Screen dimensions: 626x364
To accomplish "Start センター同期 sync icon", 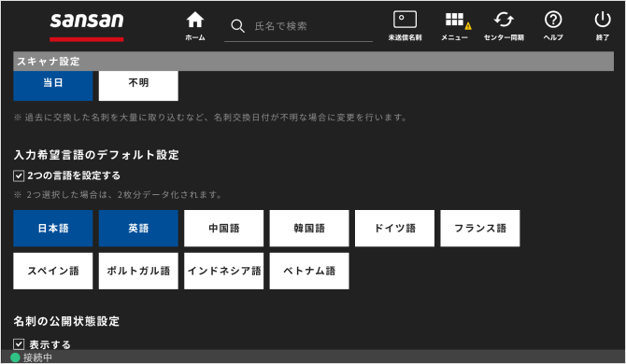I will pos(504,20).
